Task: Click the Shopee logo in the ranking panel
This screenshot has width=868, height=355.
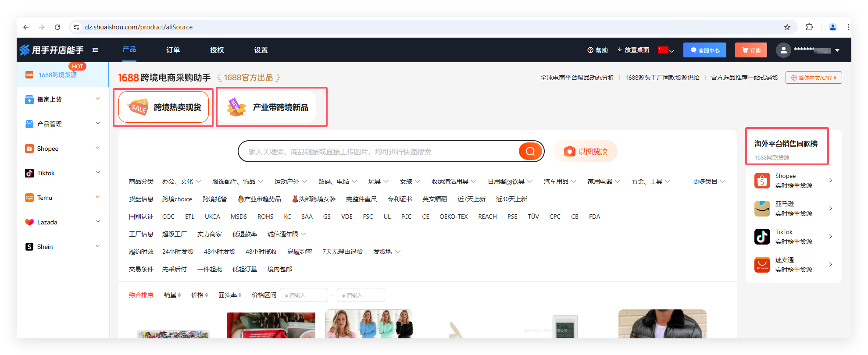Action: point(762,181)
